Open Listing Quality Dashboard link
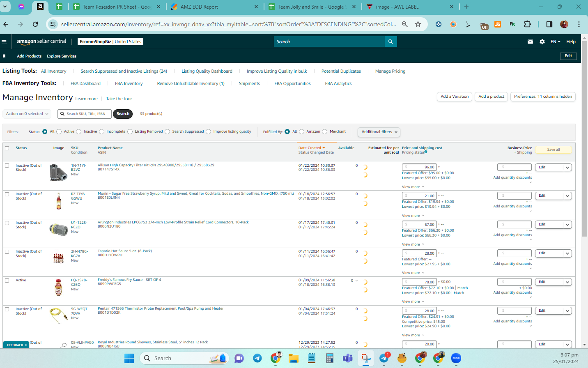The height and width of the screenshot is (368, 588). click(x=207, y=71)
